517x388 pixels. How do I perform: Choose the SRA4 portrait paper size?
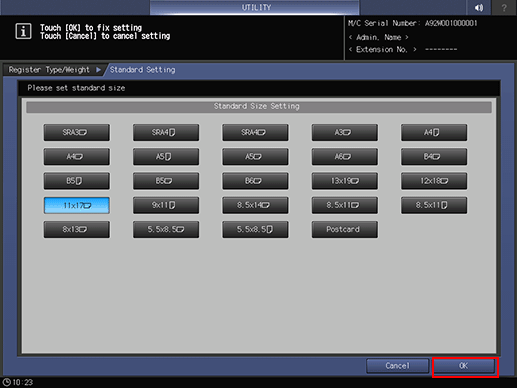pos(166,132)
